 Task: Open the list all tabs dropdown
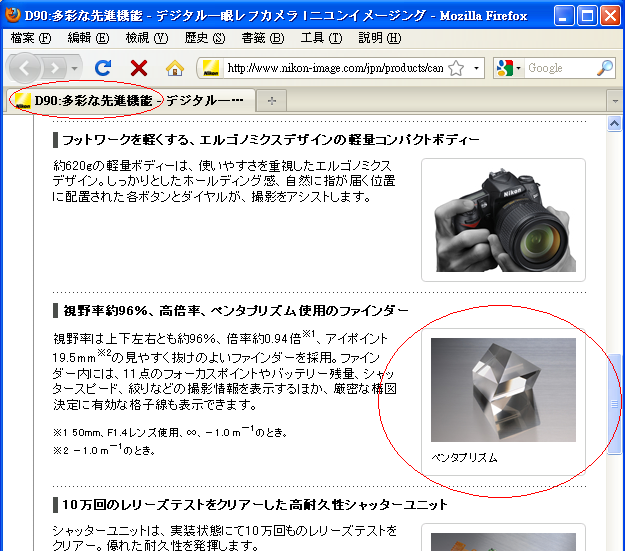point(615,101)
